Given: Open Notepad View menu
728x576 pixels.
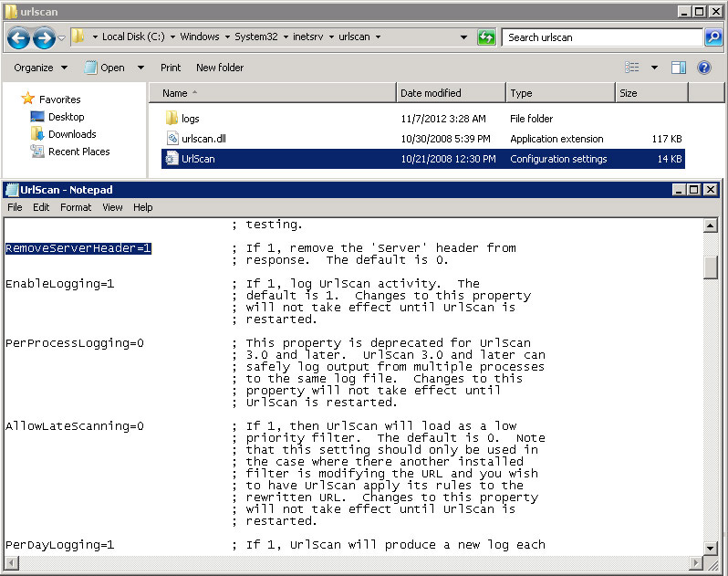Looking at the screenshot, I should (112, 207).
